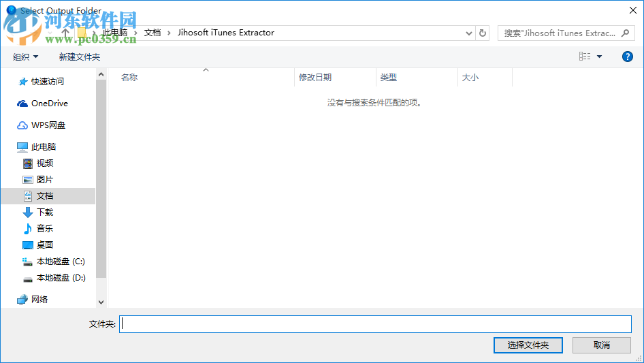Select 下载 label in navigation pane
Viewport: 644px width, 363px height.
[x=45, y=212]
